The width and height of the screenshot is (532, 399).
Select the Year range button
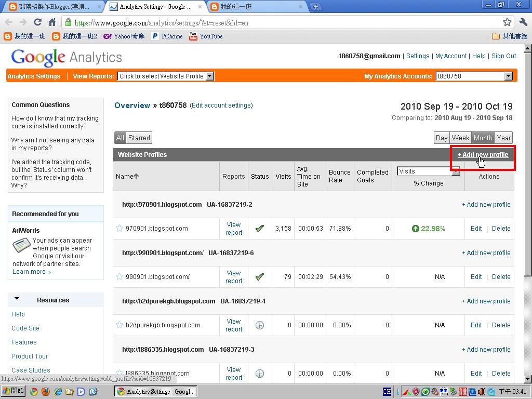[503, 138]
